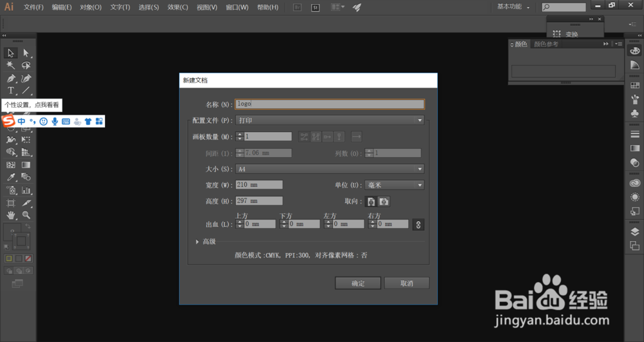
Task: Open the 单位 units dropdown
Action: pyautogui.click(x=394, y=185)
